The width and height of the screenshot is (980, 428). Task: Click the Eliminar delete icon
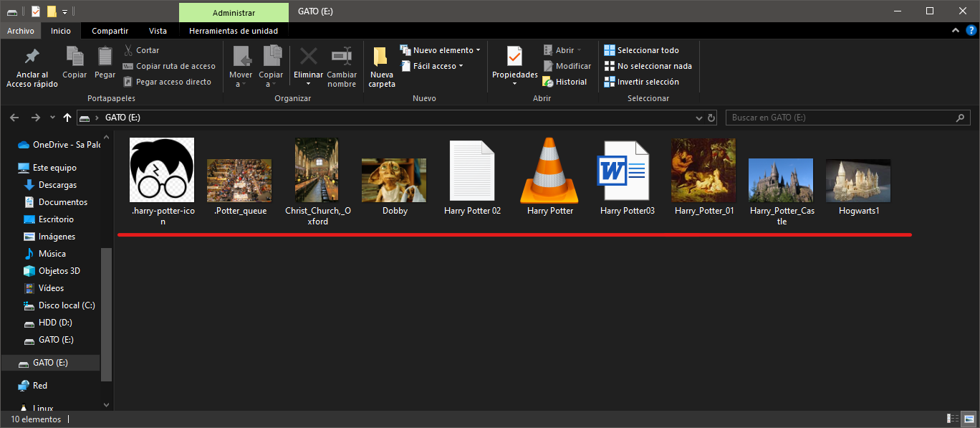(309, 57)
